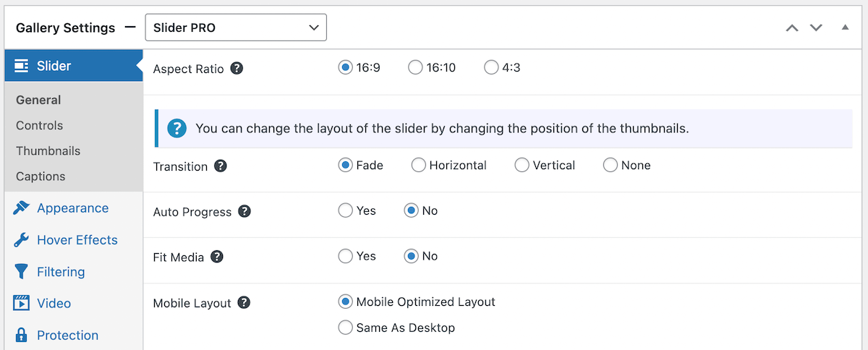The height and width of the screenshot is (350, 868).
Task: Move the Gallery Settings panel up
Action: [x=792, y=27]
